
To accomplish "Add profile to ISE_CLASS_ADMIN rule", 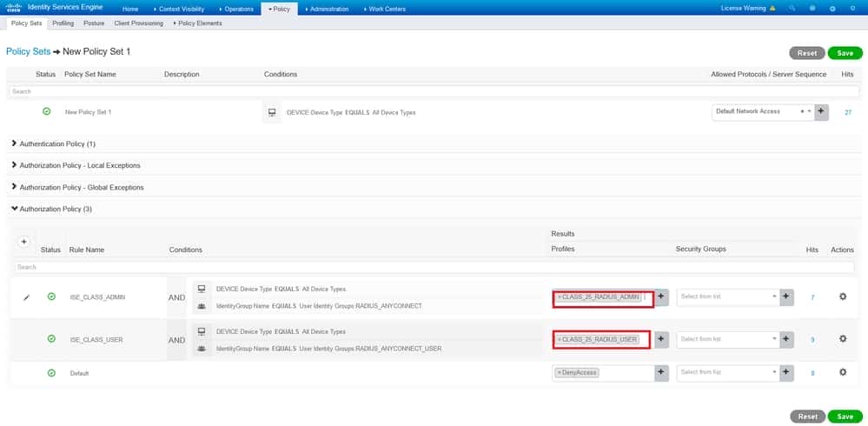I will [661, 296].
